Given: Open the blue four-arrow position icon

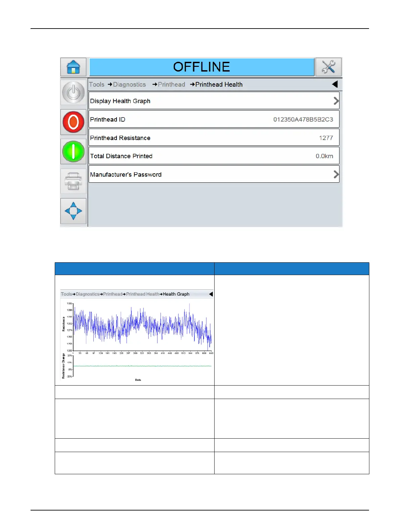Looking at the screenshot, I should click(73, 211).
